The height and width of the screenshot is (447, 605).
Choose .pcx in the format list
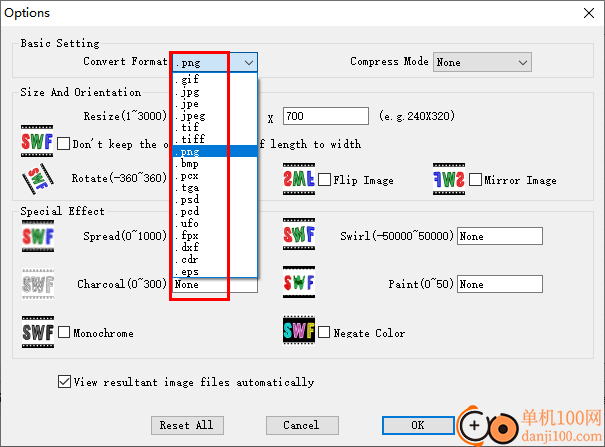tap(215, 175)
